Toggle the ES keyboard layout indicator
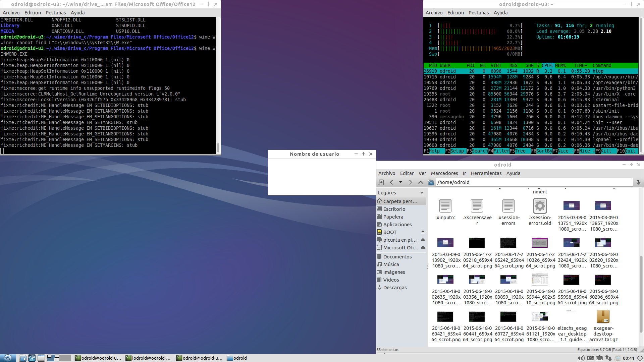 [x=590, y=358]
